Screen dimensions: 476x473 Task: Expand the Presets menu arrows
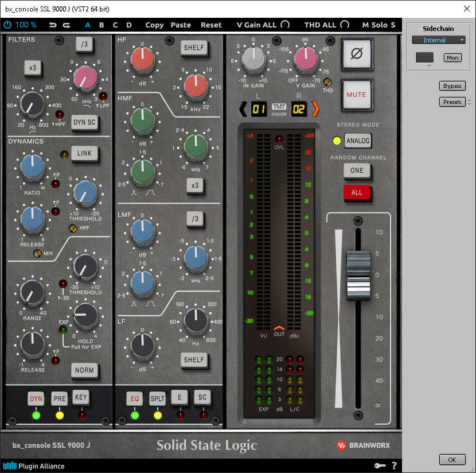[470, 102]
